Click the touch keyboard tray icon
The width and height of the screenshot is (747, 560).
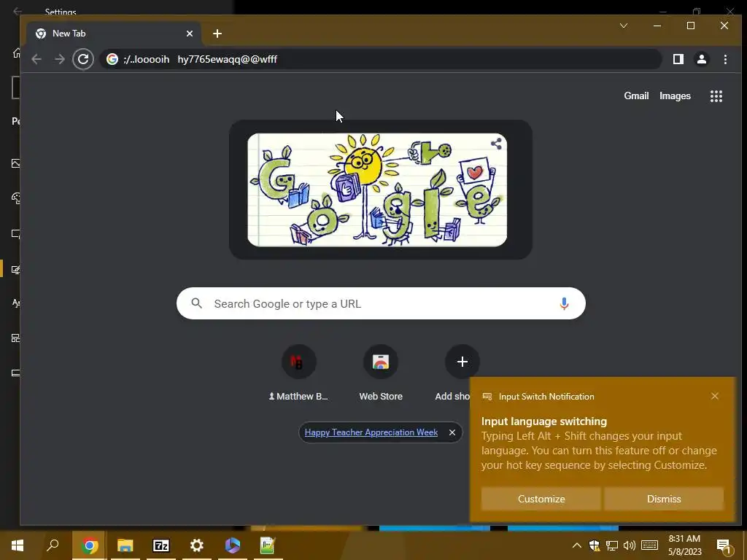[x=649, y=545]
